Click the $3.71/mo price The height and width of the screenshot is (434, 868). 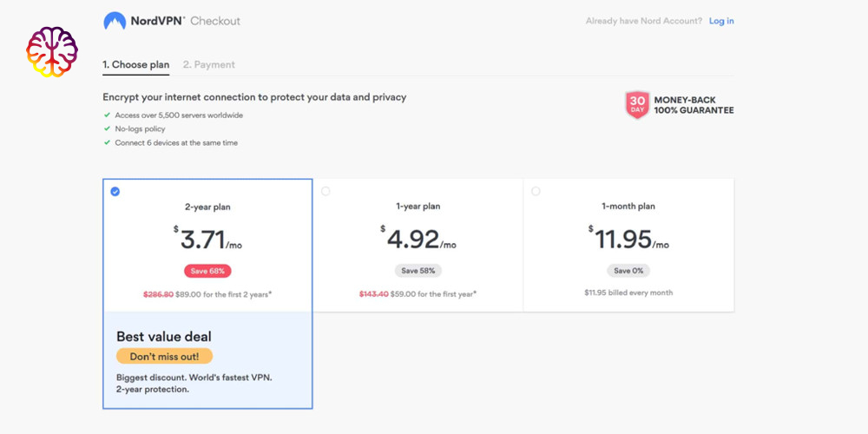click(x=207, y=239)
